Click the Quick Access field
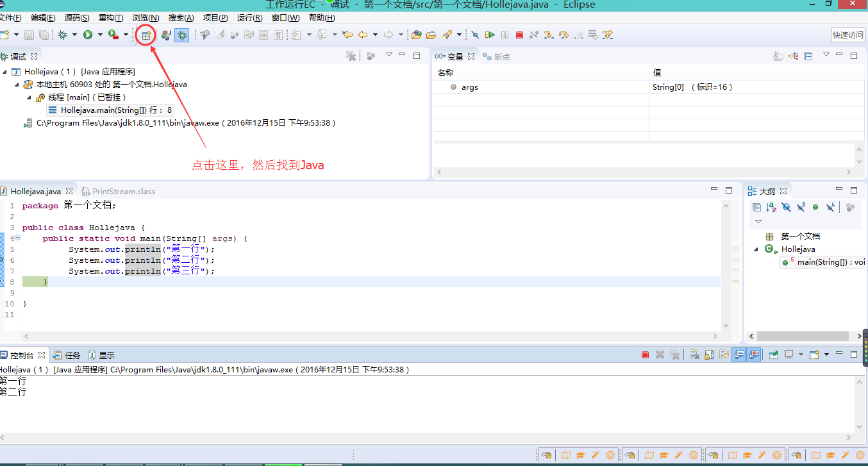Viewport: 868px width, 466px height. (x=847, y=35)
